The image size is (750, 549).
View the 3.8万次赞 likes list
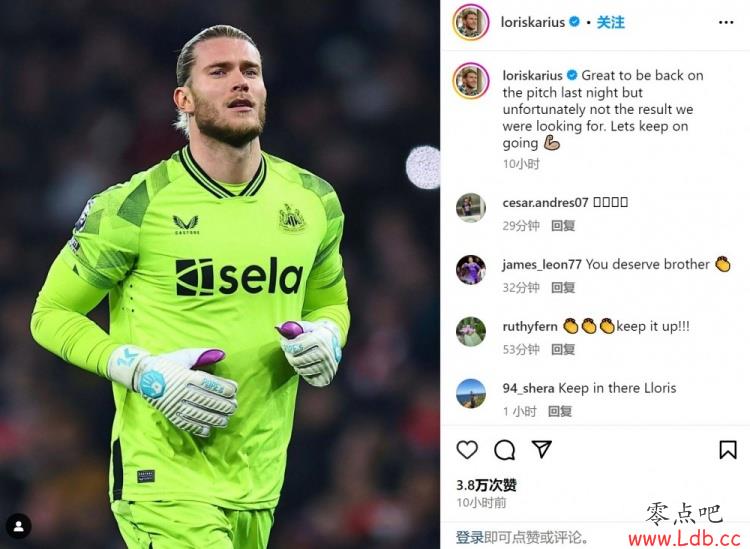[x=486, y=485]
